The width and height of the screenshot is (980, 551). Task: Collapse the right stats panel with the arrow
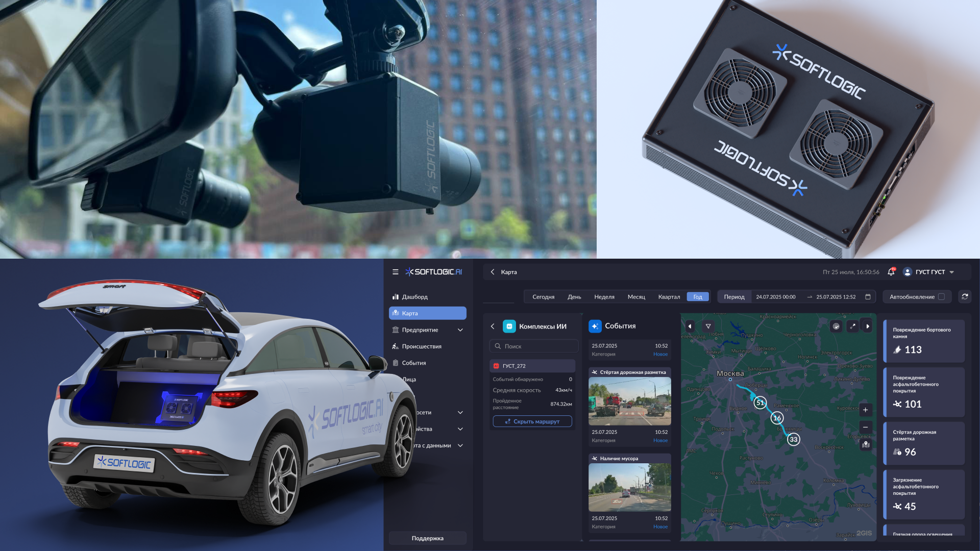tap(868, 326)
